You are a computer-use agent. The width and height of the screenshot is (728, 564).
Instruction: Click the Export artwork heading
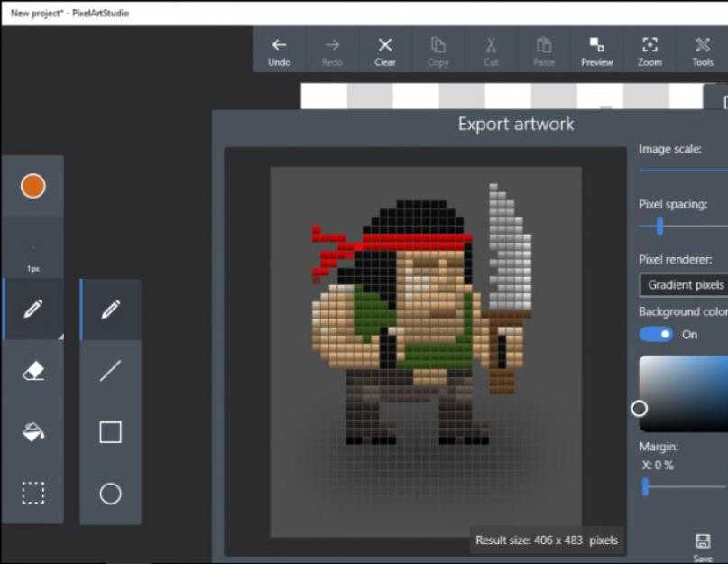tap(516, 124)
